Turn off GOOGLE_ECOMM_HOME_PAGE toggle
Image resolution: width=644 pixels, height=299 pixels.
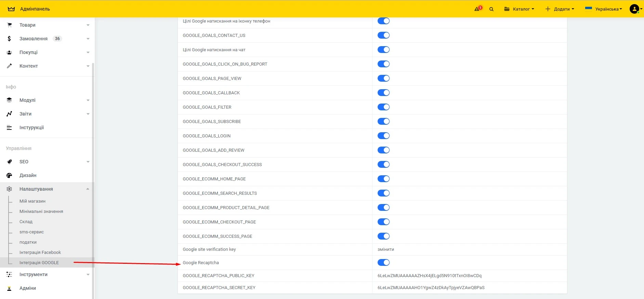pyautogui.click(x=383, y=179)
